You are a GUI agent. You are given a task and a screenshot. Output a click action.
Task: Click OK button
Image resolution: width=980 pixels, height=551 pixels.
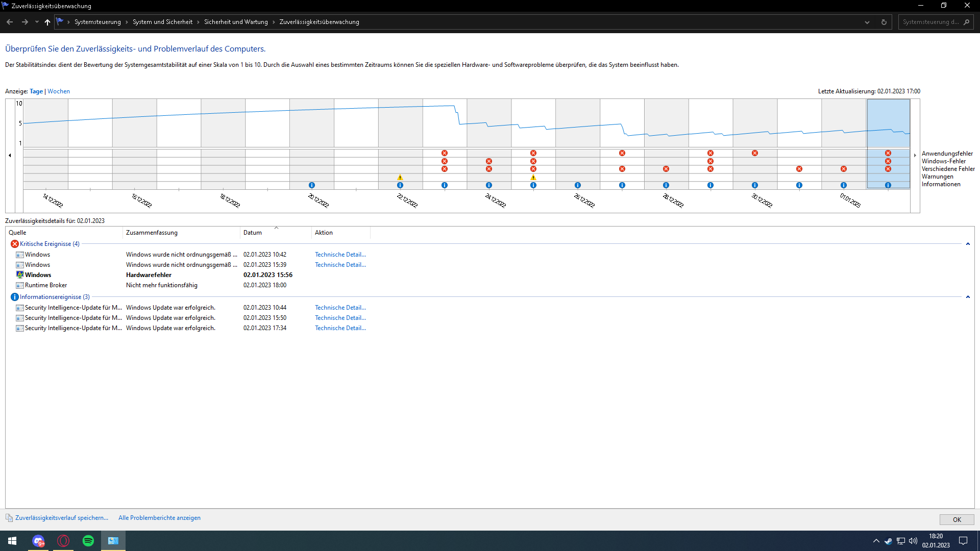point(957,519)
